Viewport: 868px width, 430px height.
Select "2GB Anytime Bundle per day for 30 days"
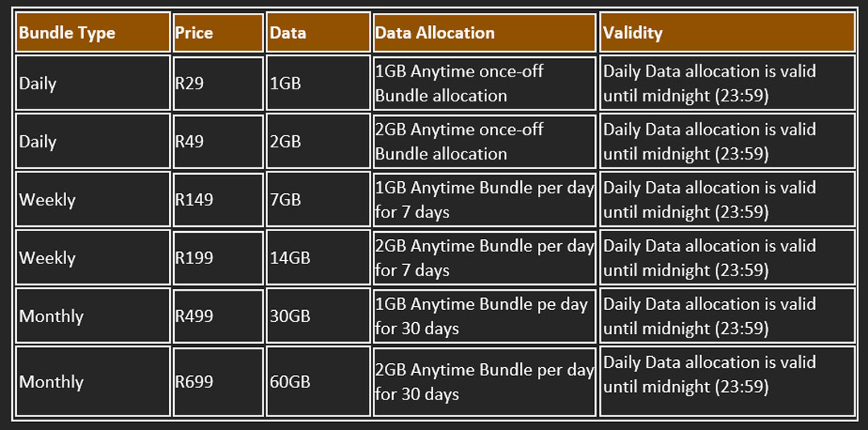484,382
